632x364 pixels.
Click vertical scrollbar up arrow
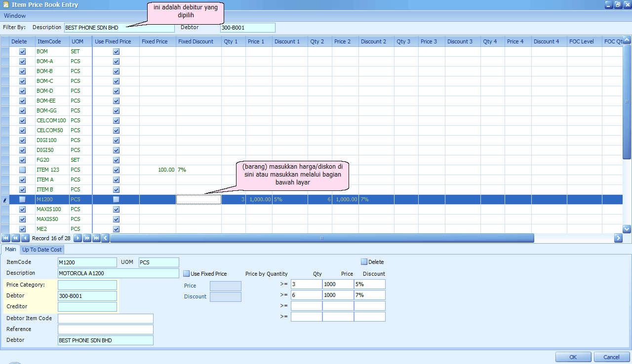pos(627,41)
